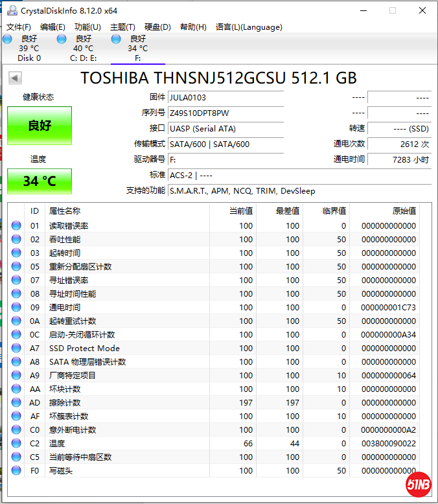438x504 pixels.
Task: Open the 主题(T) menu
Action: pos(122,27)
